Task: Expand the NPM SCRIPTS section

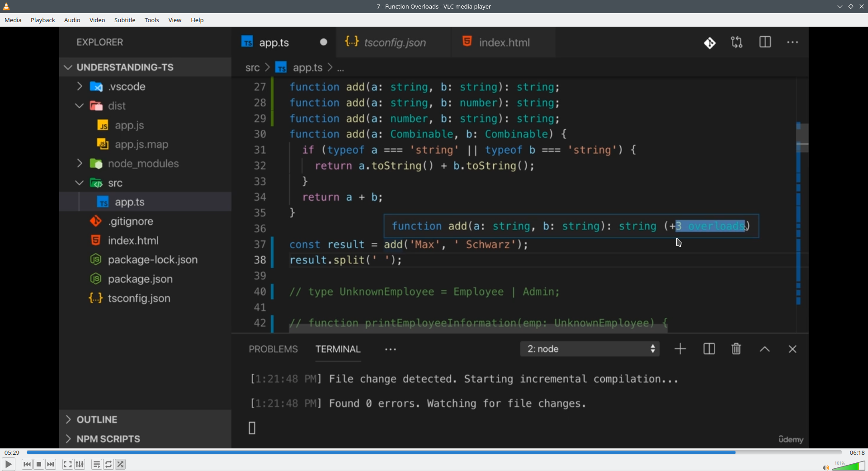Action: (146, 439)
